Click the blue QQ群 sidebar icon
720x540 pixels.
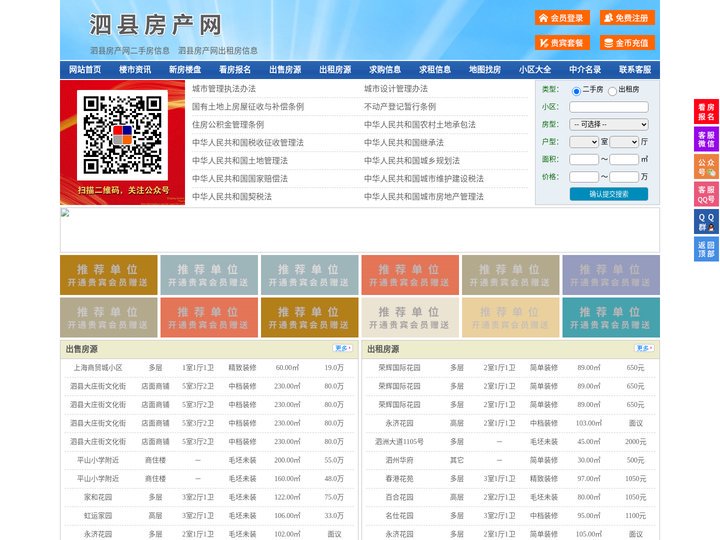pyautogui.click(x=706, y=222)
